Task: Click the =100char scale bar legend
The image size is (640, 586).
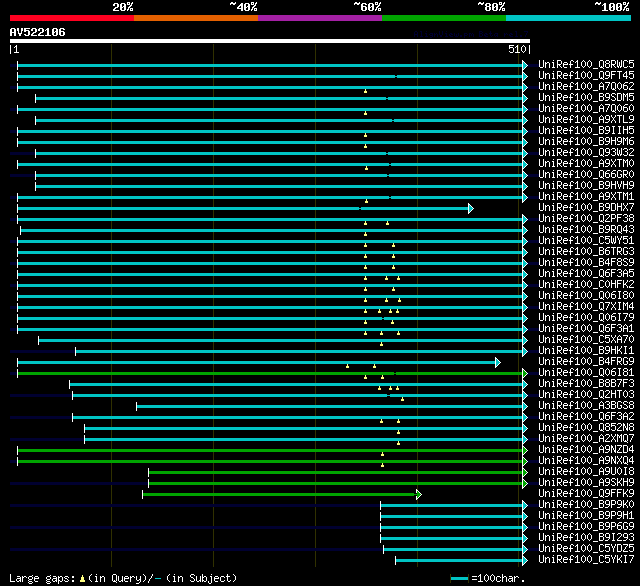Action: coord(487,578)
